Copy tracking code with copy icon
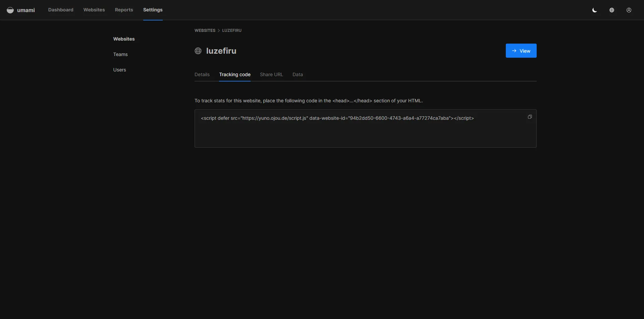The image size is (644, 319). pos(530,117)
